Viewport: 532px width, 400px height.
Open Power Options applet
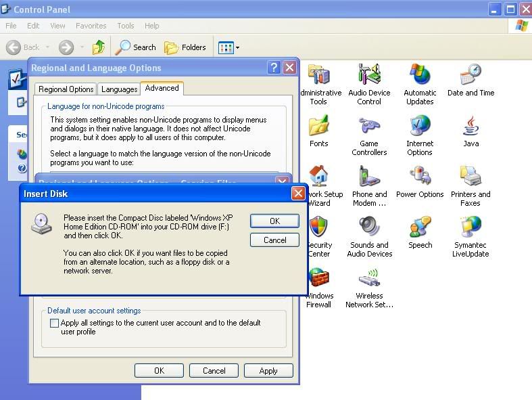coord(420,176)
